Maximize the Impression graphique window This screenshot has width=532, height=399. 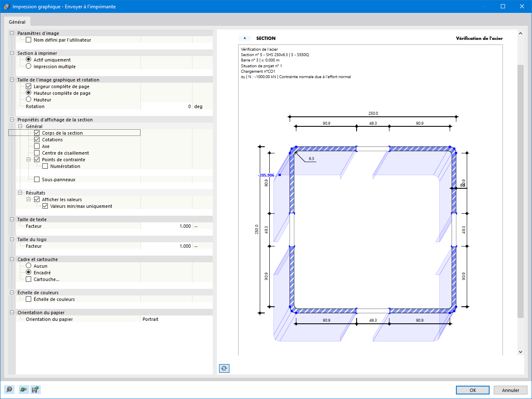(x=503, y=6)
